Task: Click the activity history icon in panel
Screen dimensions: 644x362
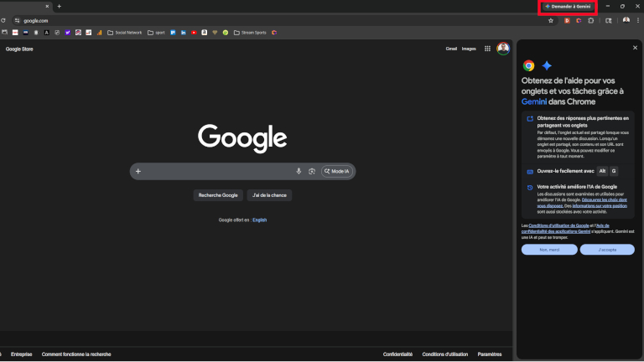Action: tap(530, 188)
